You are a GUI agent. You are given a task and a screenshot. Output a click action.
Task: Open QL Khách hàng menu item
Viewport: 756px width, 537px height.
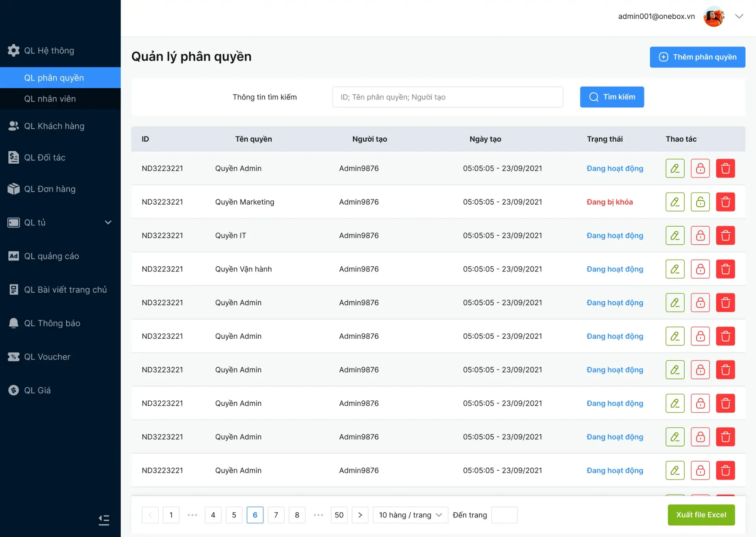pyautogui.click(x=54, y=126)
